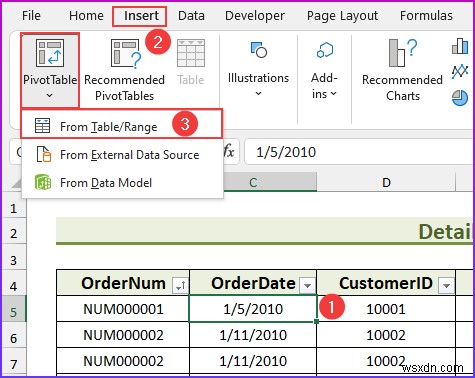The image size is (475, 378).
Task: Select 1/11/2010 cell in row 6
Action: (x=253, y=335)
